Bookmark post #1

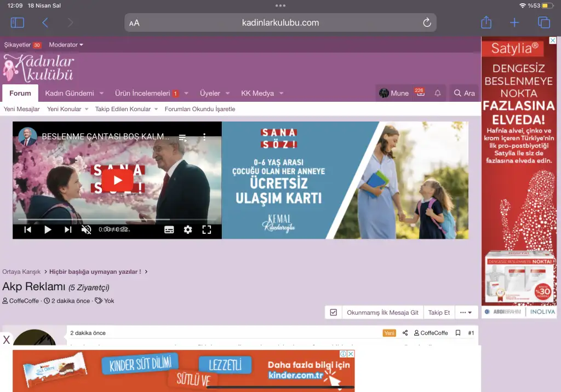point(458,333)
